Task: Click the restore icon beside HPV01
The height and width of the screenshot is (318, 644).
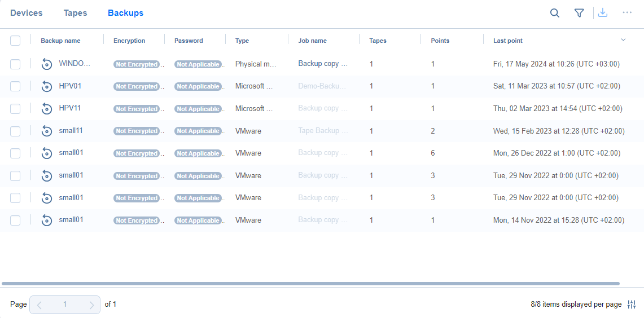Action: [x=47, y=86]
